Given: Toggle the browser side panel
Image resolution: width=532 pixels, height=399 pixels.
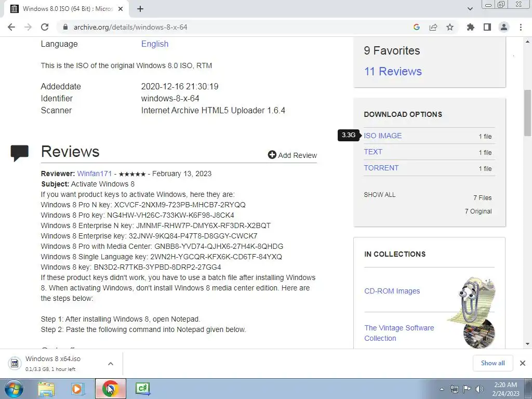Looking at the screenshot, I should coord(487,27).
